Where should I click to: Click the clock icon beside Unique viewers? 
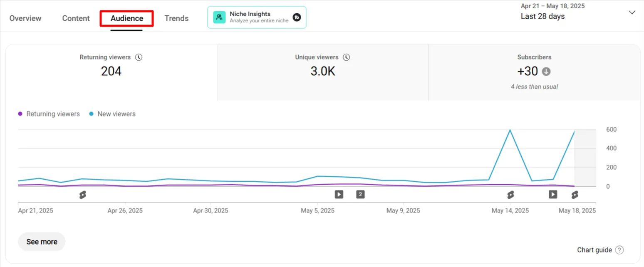click(x=346, y=57)
